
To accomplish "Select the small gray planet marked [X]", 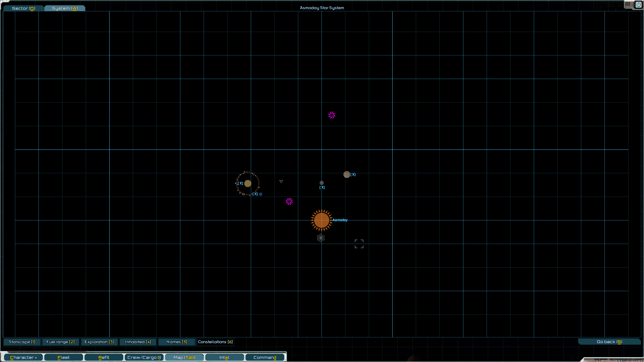I will pyautogui.click(x=321, y=183).
